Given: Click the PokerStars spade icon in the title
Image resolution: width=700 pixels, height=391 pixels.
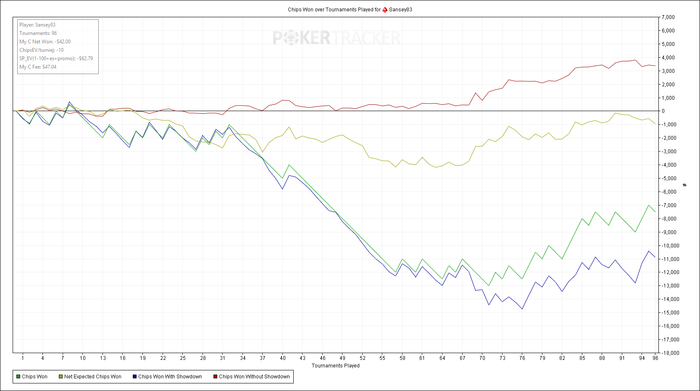Looking at the screenshot, I should click(385, 9).
